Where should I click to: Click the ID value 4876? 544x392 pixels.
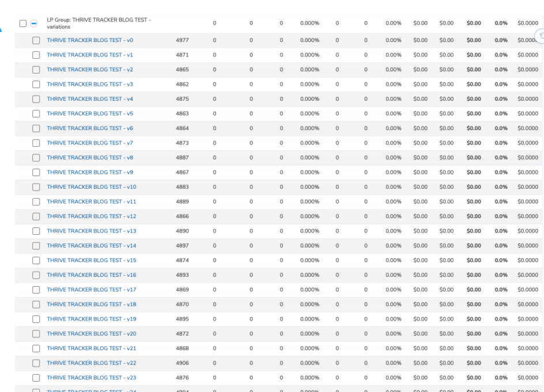point(182,378)
